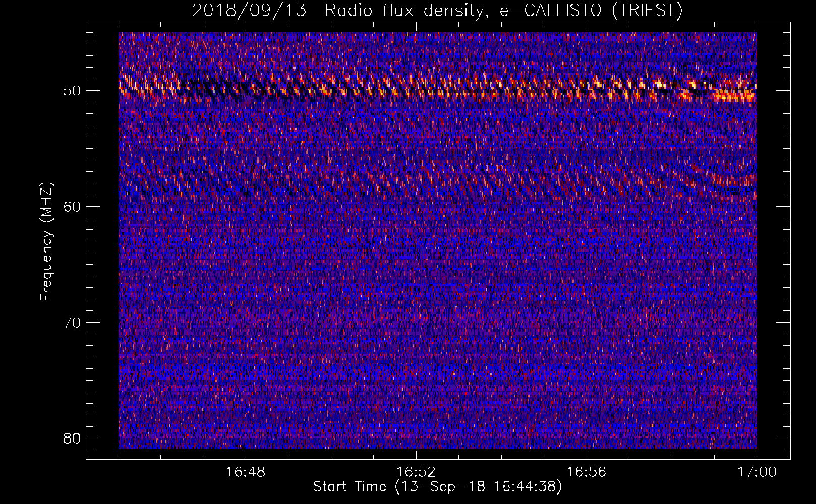Click the 60 MHz frequency tick label
Viewport: 816px width, 504px height.
point(73,206)
